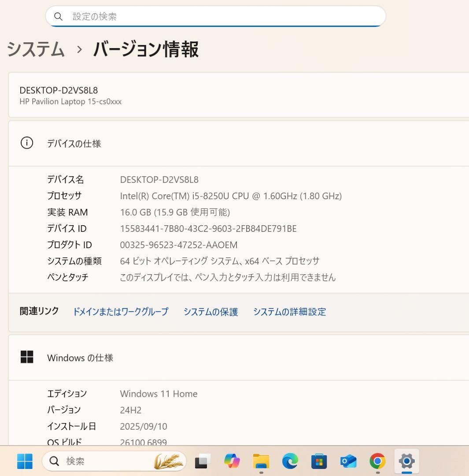Open システムの詳細設定
469x476 pixels.
click(x=289, y=312)
